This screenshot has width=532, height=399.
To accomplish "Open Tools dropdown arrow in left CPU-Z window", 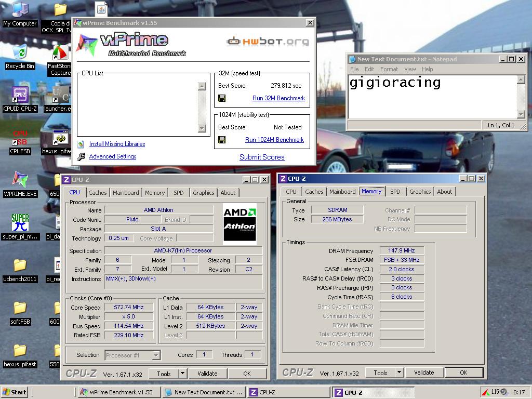I will (x=182, y=374).
